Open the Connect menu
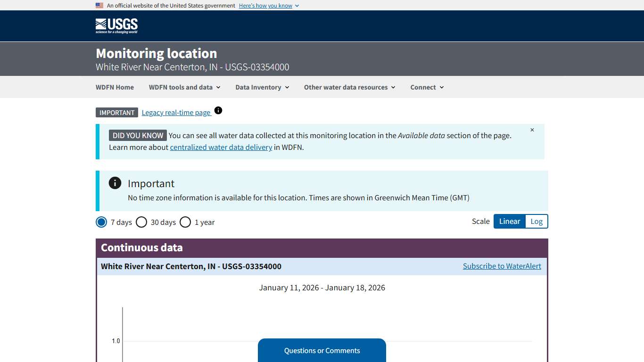This screenshot has width=644, height=362. (427, 87)
